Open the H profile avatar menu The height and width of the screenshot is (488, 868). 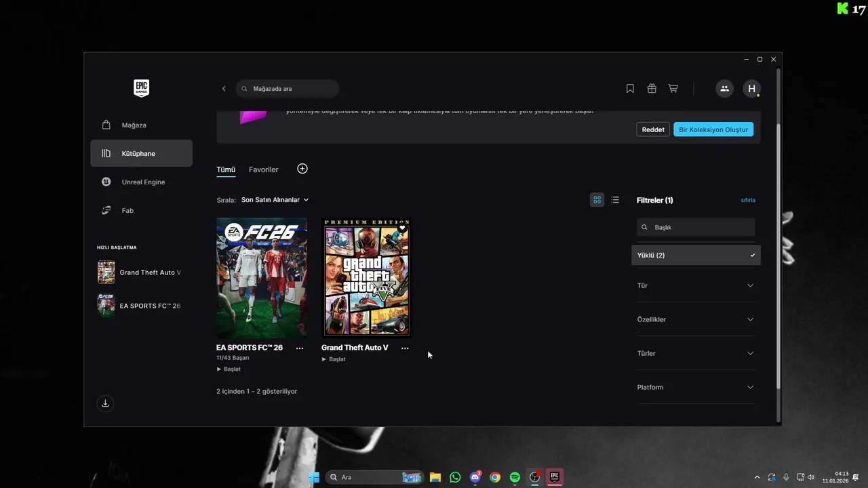751,89
